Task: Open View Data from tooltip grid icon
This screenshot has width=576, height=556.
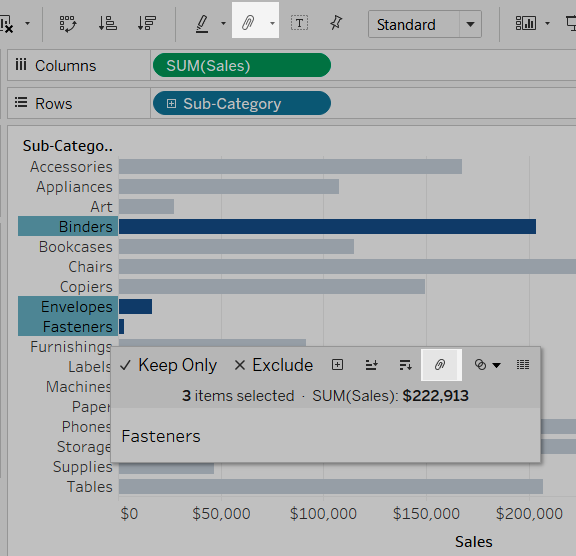Action: (x=523, y=364)
